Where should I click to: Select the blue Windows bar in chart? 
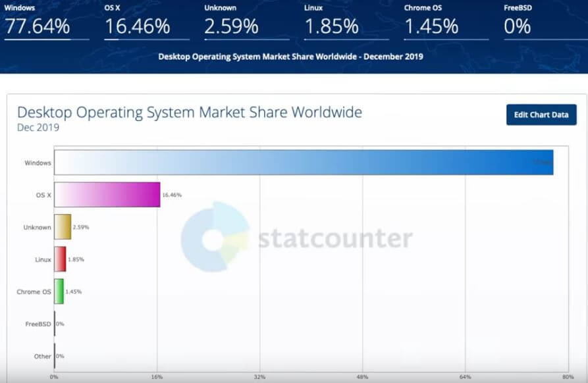[303, 163]
